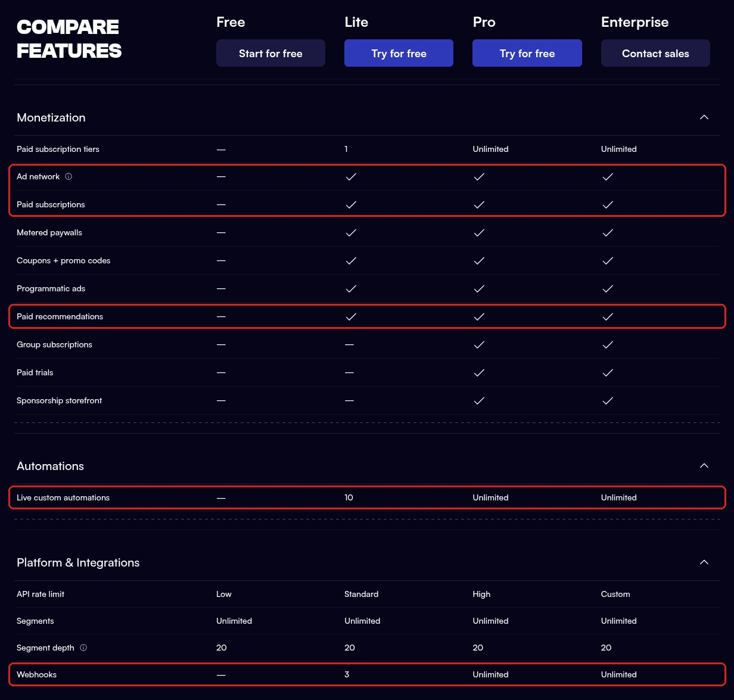The image size is (734, 700).
Task: Click the High API rate limit value
Action: [481, 594]
